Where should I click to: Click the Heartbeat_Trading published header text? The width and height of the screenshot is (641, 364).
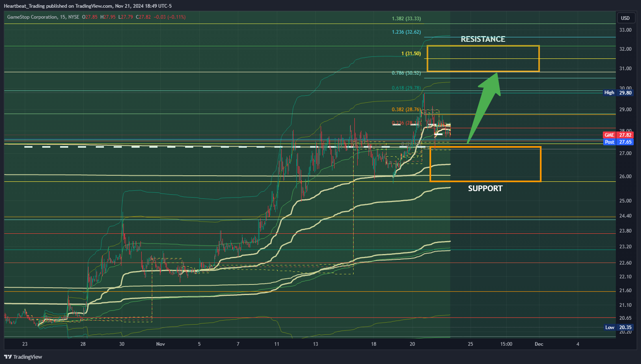88,6
